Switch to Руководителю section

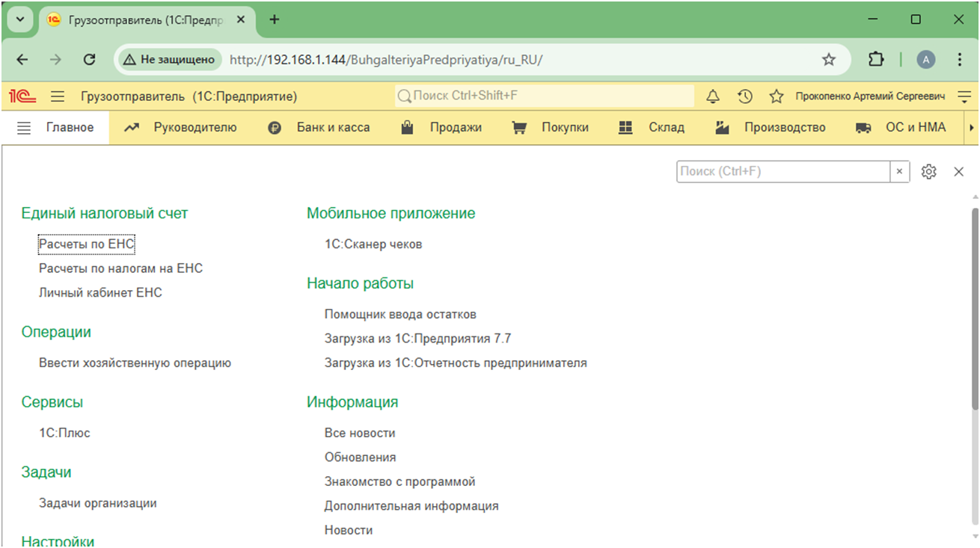[x=195, y=128]
